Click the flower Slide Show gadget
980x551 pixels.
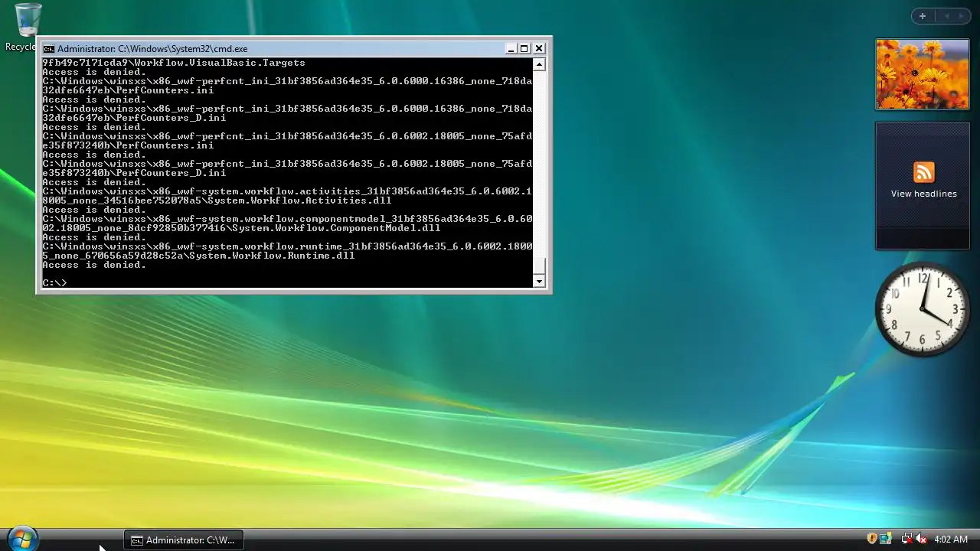(x=923, y=74)
